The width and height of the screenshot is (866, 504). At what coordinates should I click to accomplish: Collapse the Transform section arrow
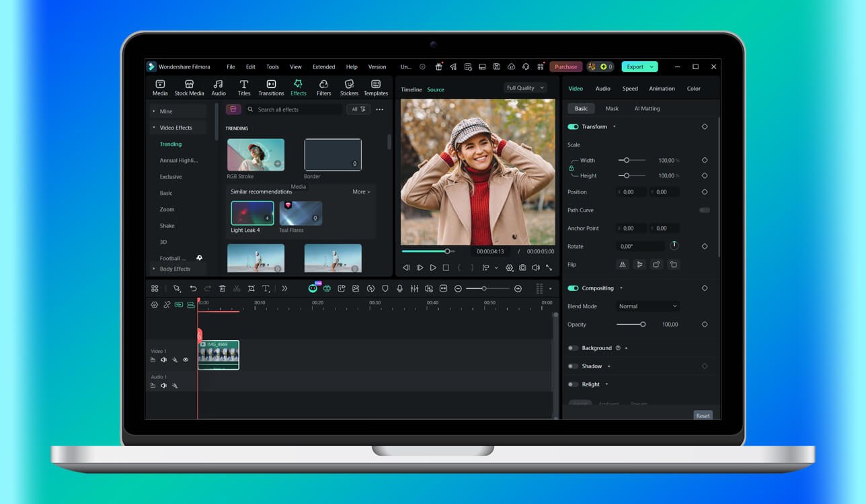point(614,126)
